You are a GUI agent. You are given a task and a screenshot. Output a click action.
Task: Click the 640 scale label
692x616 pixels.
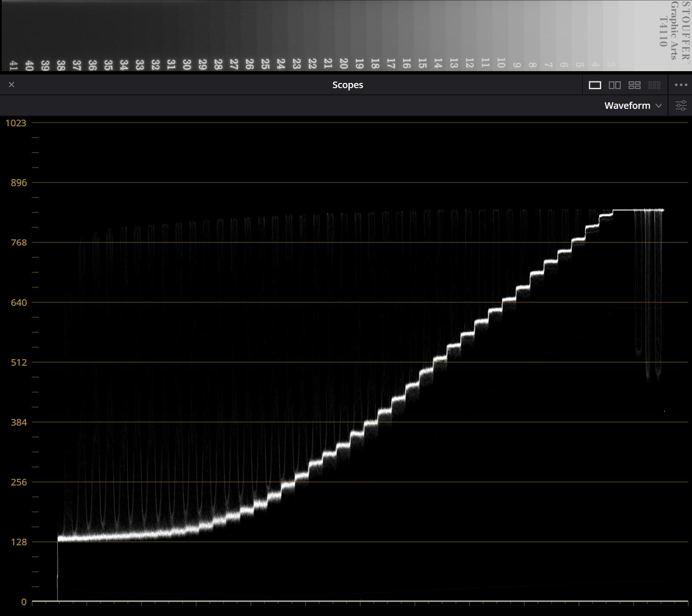tap(19, 303)
